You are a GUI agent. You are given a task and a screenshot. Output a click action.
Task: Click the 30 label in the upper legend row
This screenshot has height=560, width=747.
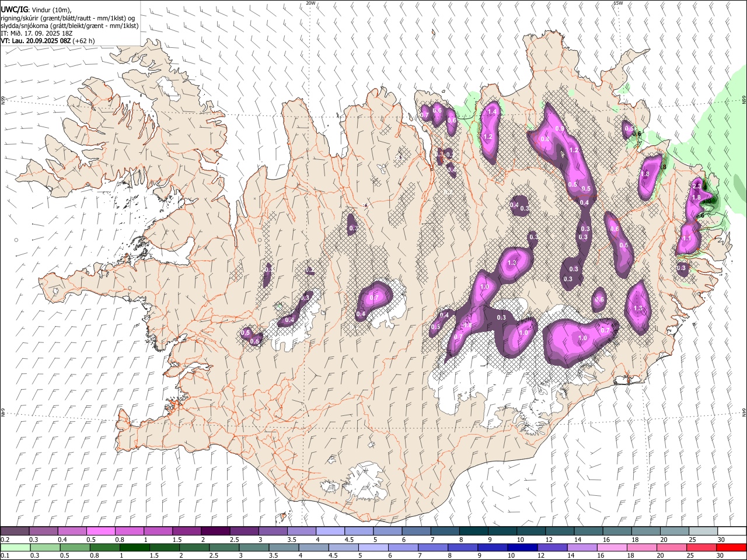pos(721,540)
